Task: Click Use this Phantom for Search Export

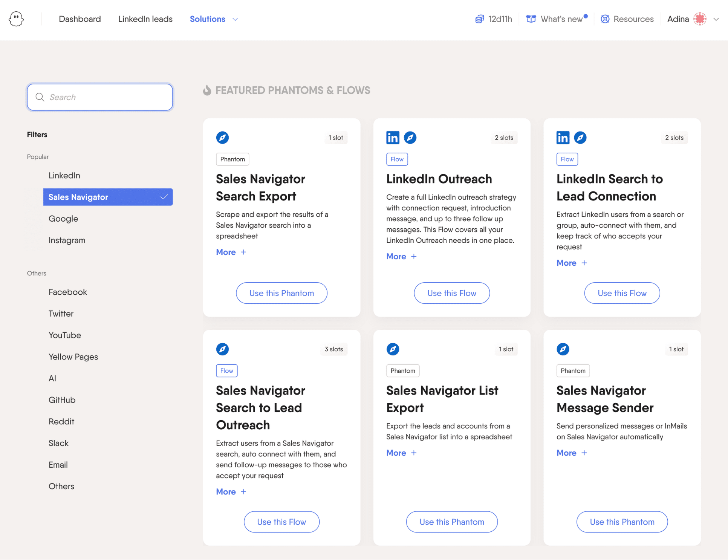Action: pyautogui.click(x=281, y=293)
